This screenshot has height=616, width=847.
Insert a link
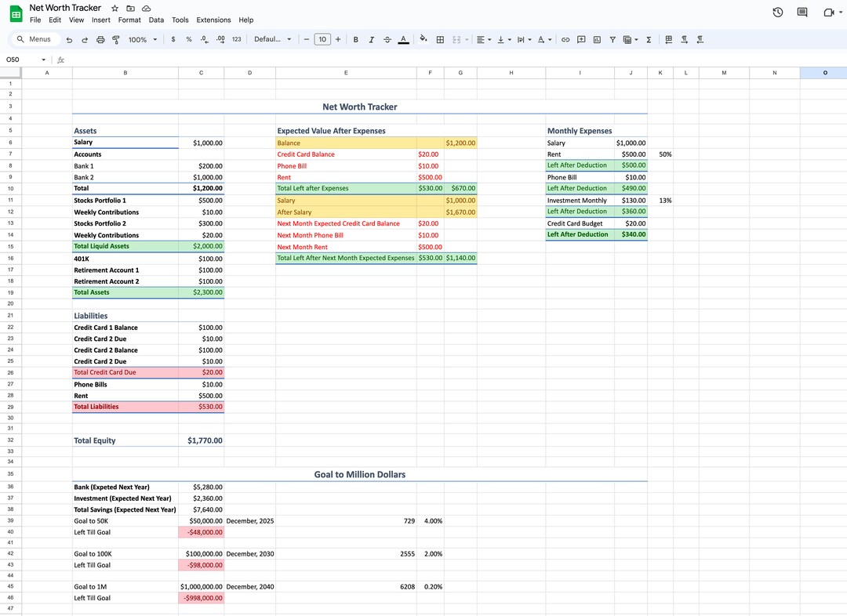point(565,39)
